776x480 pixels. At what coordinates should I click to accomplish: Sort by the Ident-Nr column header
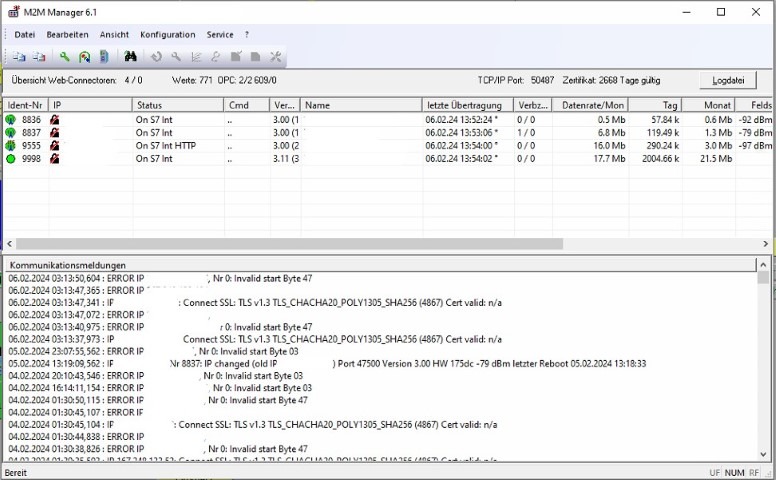(26, 105)
